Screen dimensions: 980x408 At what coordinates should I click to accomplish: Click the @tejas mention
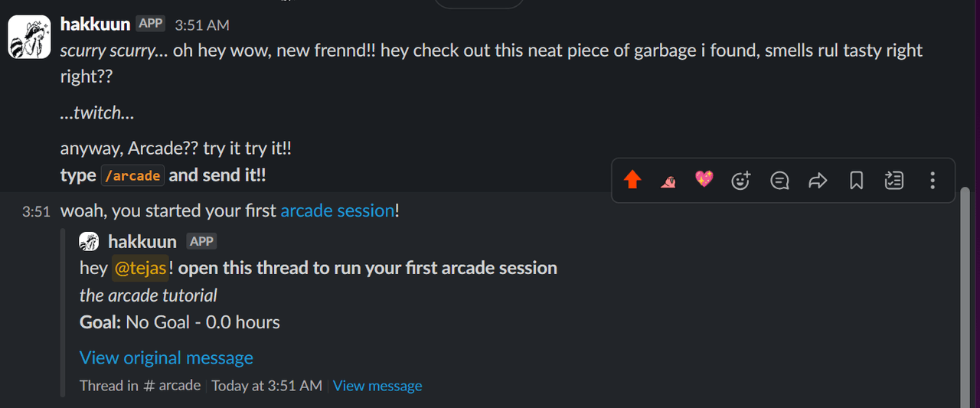pos(140,268)
